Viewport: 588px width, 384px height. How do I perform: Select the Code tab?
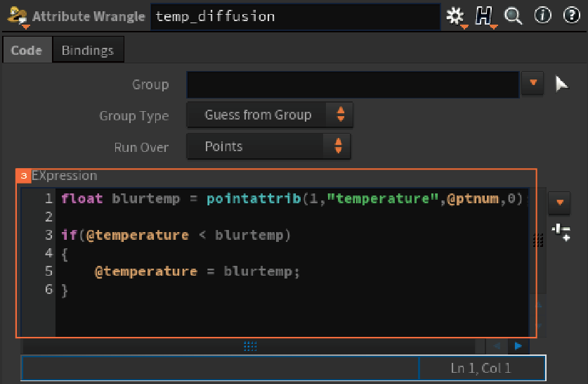coord(27,50)
